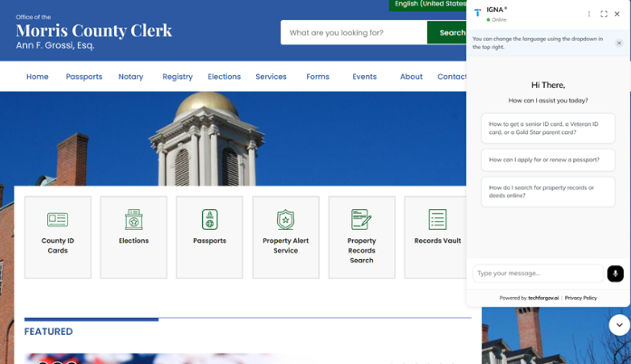631x364 pixels.
Task: Click the County ID Cards label
Action: coord(58,245)
